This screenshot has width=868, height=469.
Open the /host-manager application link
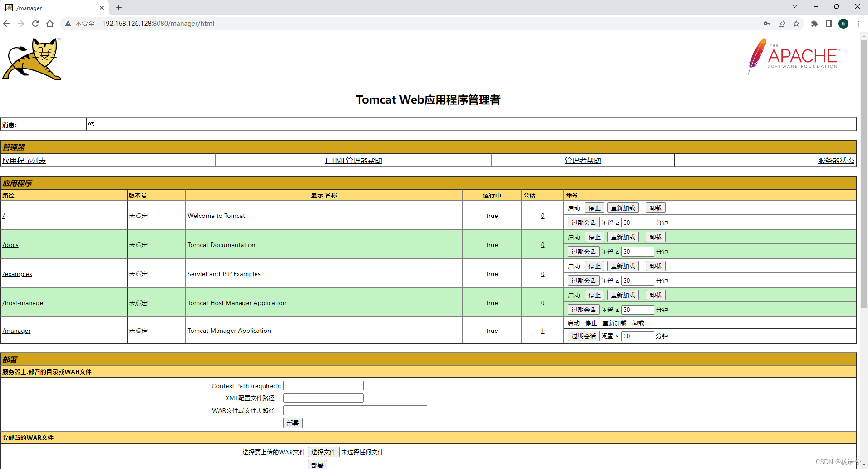pos(24,303)
